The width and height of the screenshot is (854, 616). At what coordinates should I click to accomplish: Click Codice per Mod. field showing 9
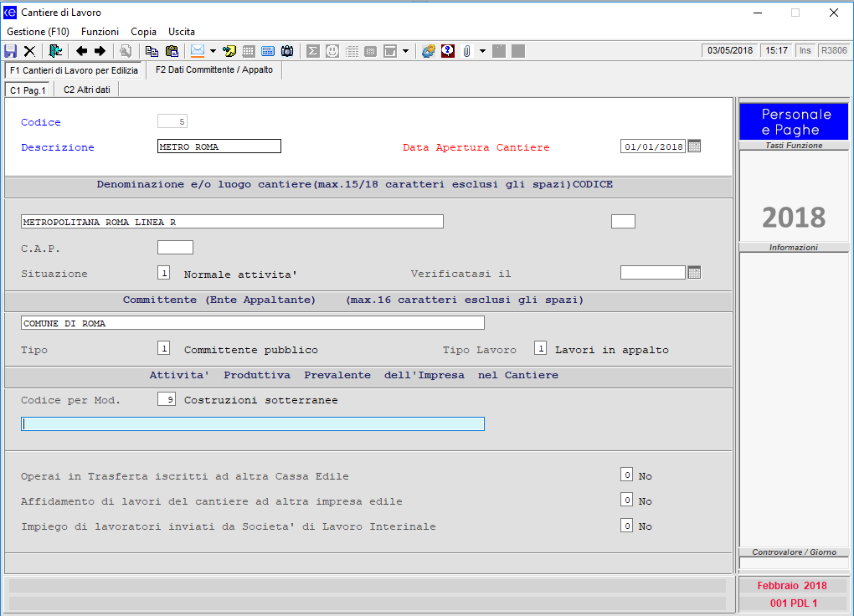coord(167,399)
